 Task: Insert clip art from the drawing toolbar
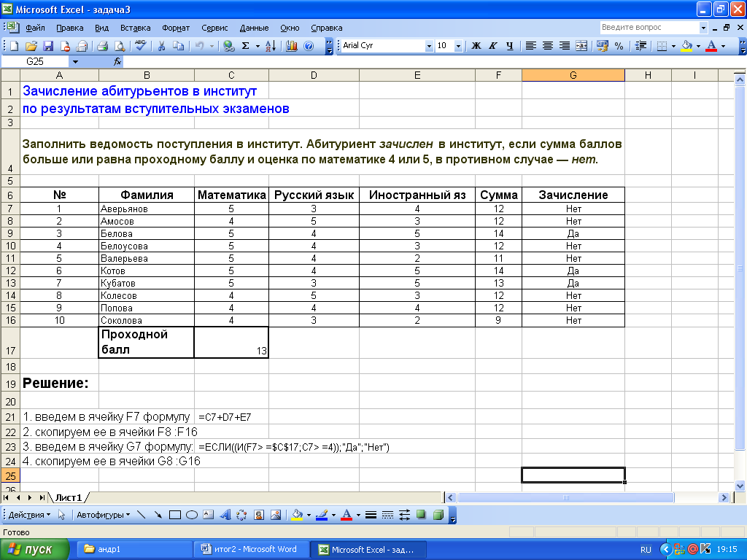[259, 515]
